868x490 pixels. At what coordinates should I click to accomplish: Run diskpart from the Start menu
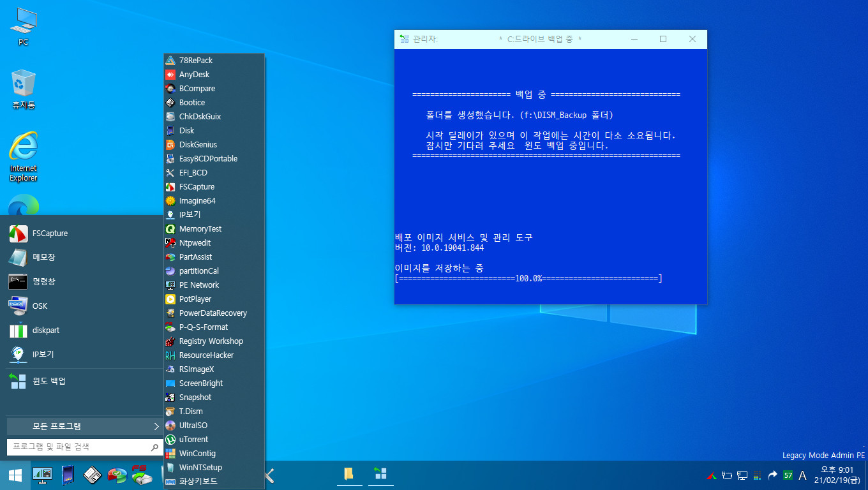pyautogui.click(x=84, y=330)
